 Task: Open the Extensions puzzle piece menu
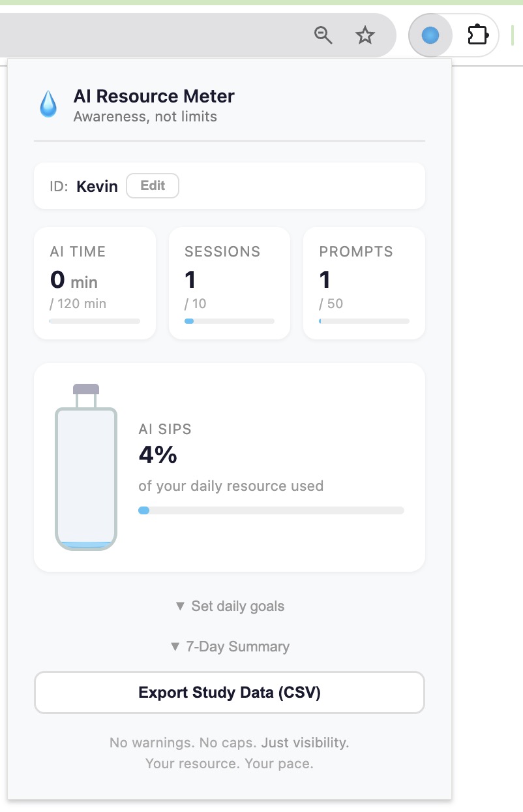pyautogui.click(x=477, y=35)
